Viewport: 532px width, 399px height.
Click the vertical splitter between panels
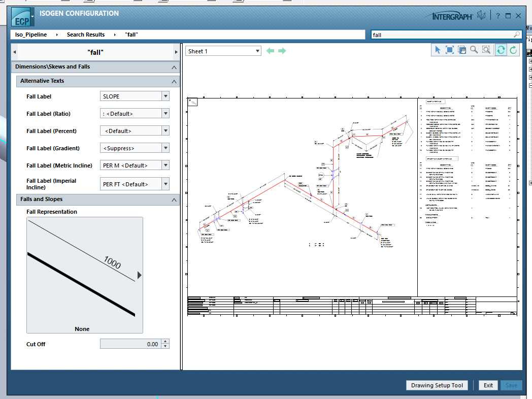[x=182, y=206]
